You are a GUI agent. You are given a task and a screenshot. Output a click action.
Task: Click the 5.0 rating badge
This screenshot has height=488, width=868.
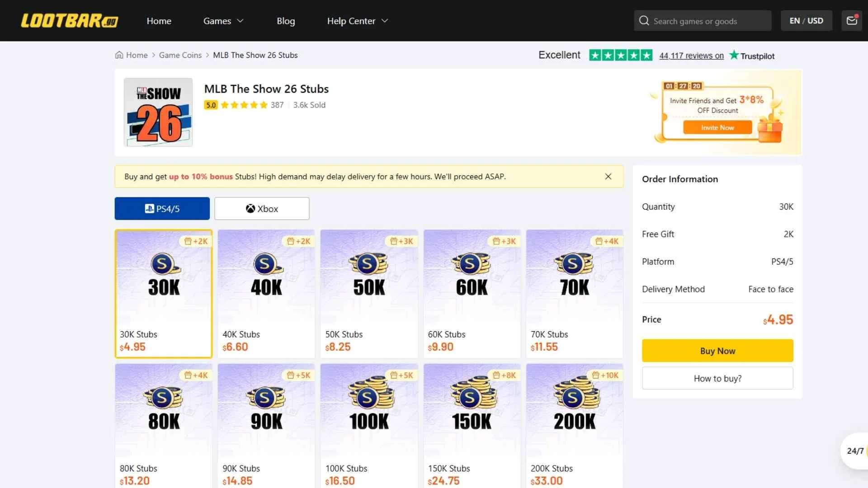pyautogui.click(x=211, y=105)
